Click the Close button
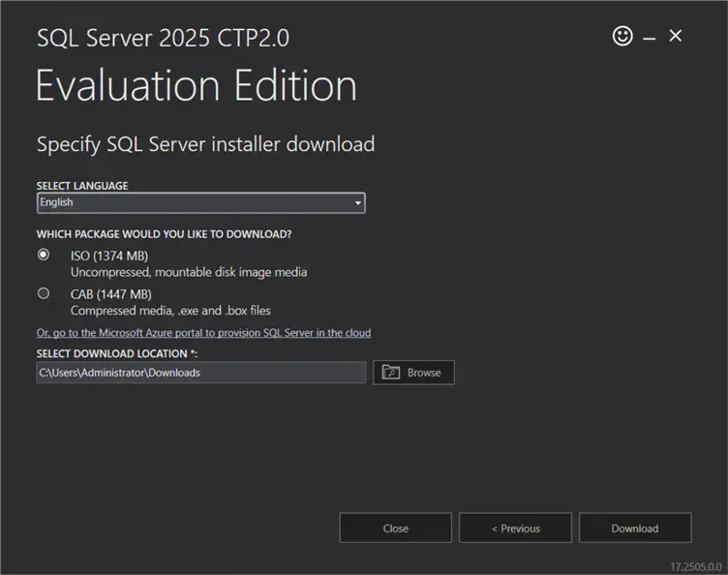This screenshot has width=728, height=575. click(x=396, y=529)
